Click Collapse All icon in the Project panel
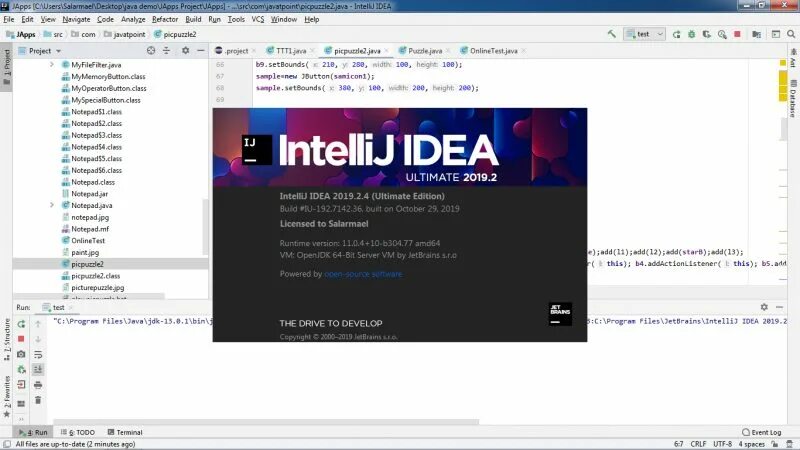 pyautogui.click(x=166, y=51)
